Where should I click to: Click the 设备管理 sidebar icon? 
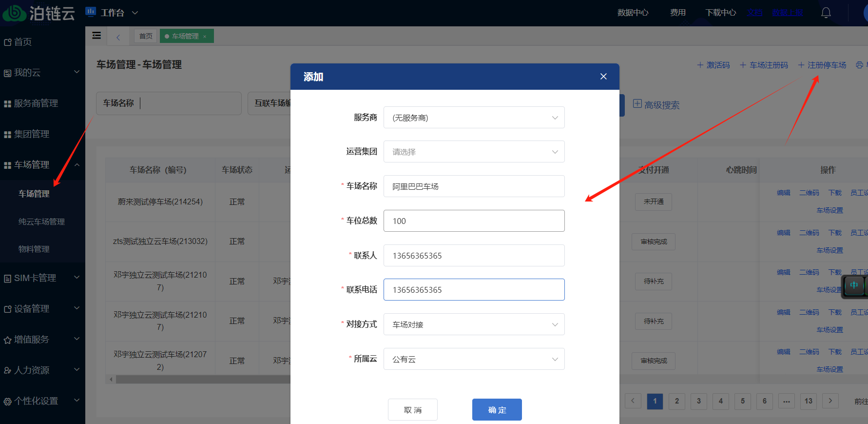pyautogui.click(x=7, y=309)
